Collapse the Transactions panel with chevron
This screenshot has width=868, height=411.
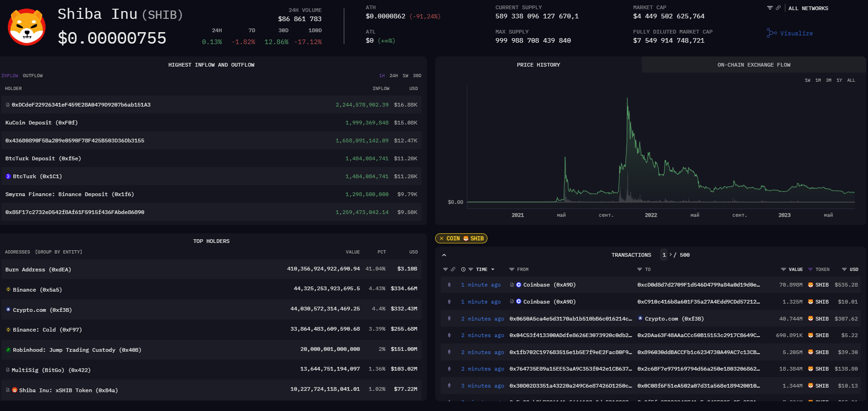[444, 255]
